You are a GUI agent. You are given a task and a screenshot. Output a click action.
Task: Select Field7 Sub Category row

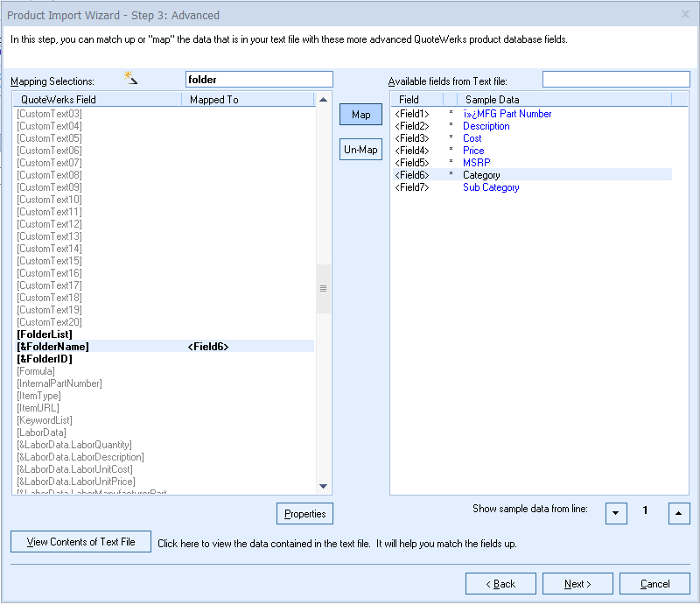tap(490, 187)
